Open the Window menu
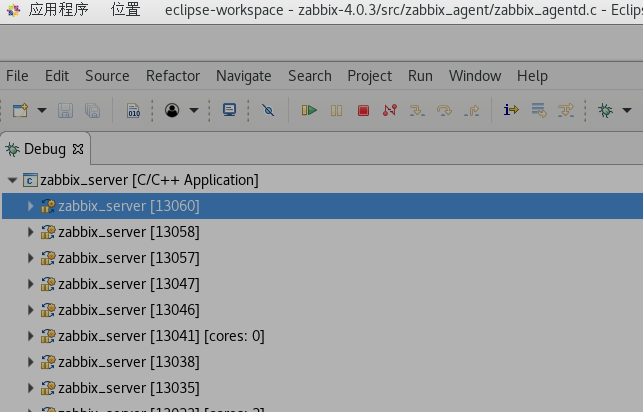The height and width of the screenshot is (412, 643). [x=475, y=76]
